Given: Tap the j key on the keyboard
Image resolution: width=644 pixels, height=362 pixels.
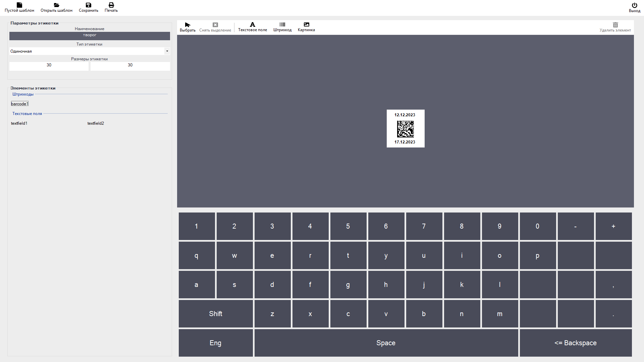Looking at the screenshot, I should pos(424,285).
